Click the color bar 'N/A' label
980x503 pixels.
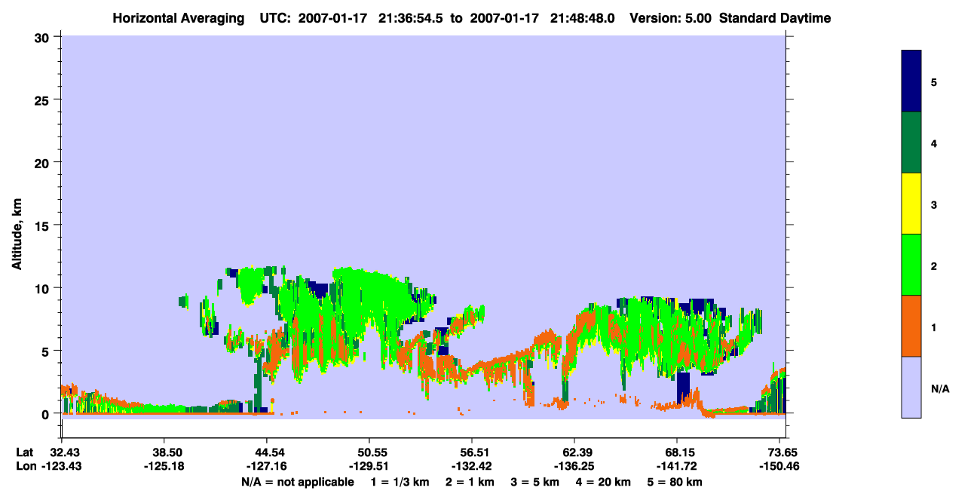pos(940,388)
